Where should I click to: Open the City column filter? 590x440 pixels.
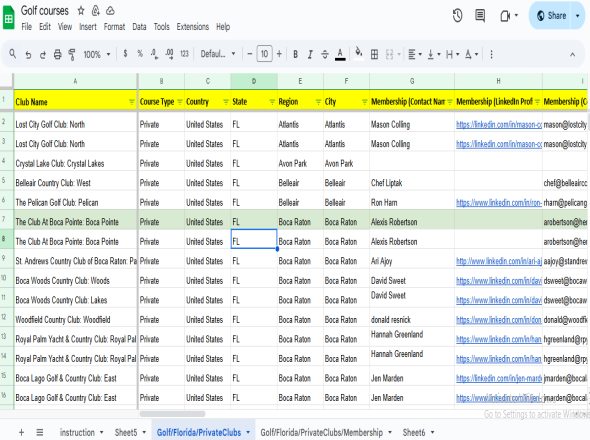pos(365,102)
